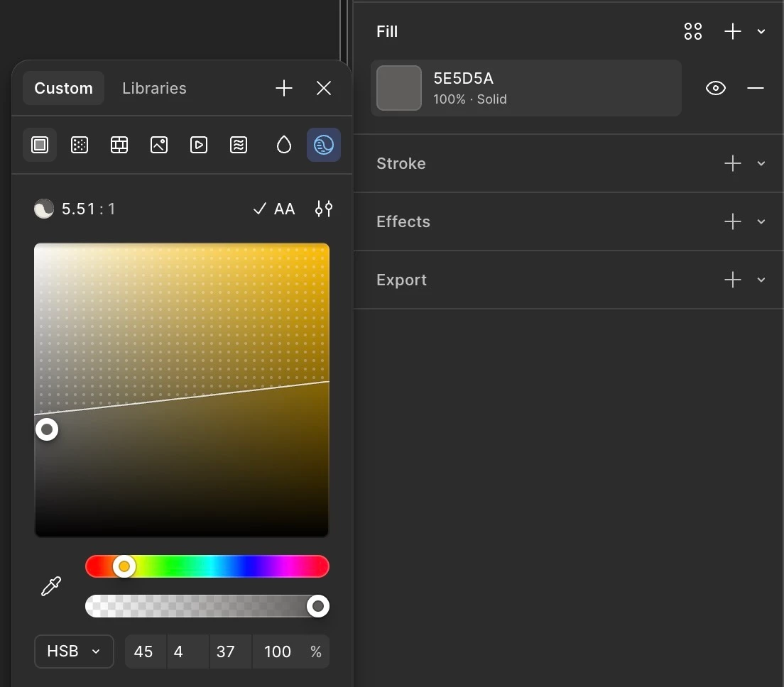
Task: Click the opacity value field 100
Action: click(x=278, y=651)
